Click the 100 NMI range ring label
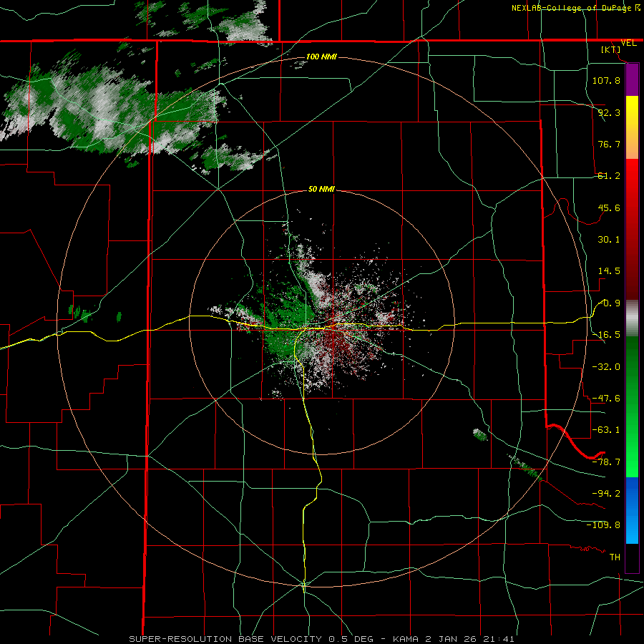644x644 pixels. click(321, 57)
